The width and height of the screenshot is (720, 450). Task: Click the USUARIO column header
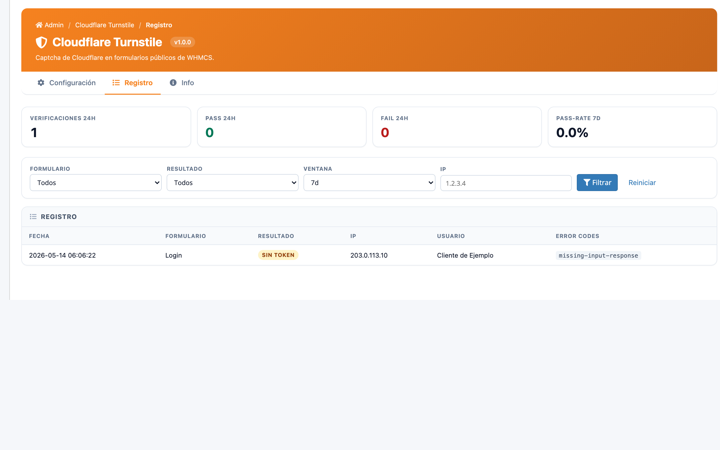coord(450,236)
